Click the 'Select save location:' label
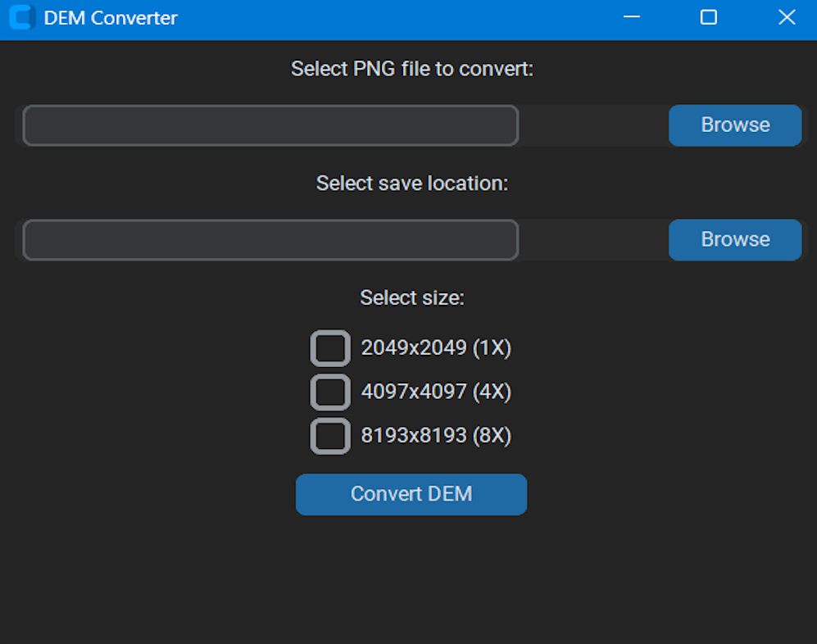This screenshot has width=817, height=644. [x=412, y=184]
